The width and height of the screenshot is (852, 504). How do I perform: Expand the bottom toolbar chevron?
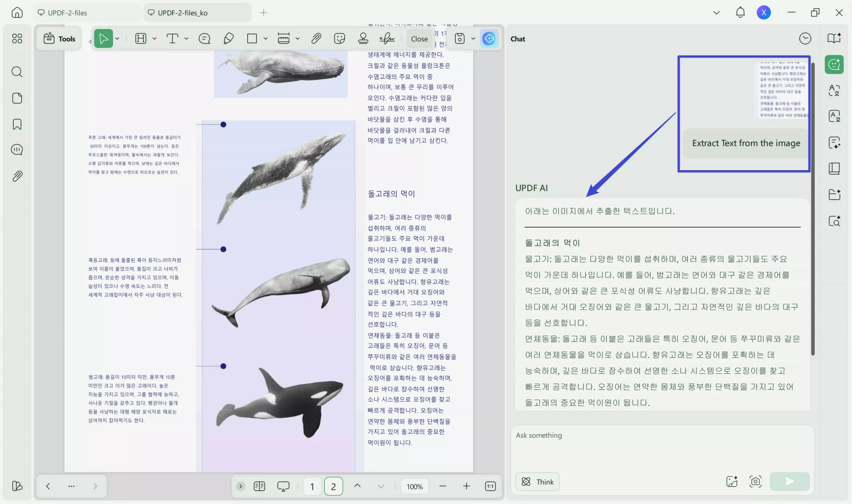click(241, 486)
